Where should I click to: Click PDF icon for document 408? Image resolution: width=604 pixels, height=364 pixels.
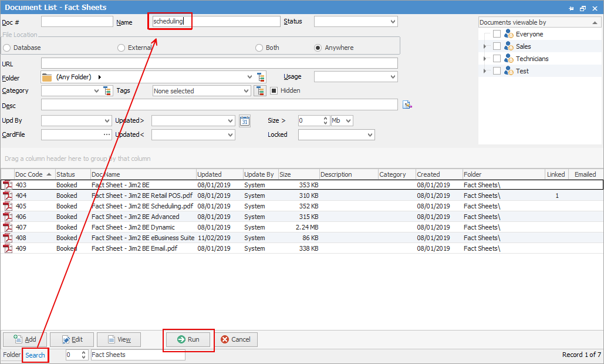click(8, 238)
